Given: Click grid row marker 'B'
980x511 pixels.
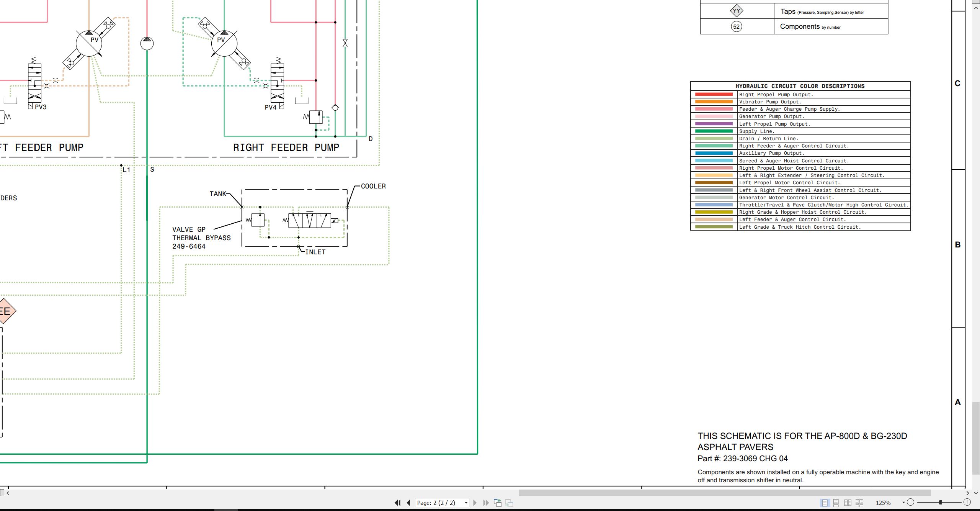Looking at the screenshot, I should coord(958,245).
